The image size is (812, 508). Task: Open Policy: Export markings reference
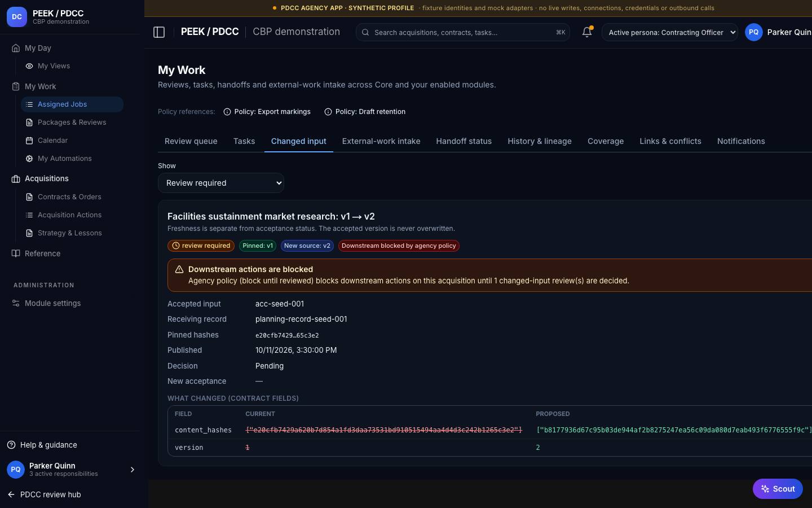pos(267,112)
